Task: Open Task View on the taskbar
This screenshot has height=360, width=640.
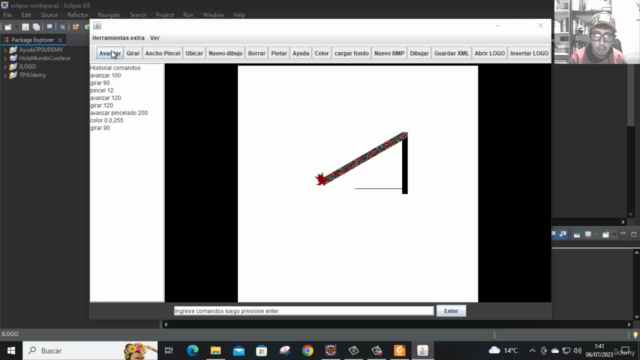Action: click(x=169, y=351)
